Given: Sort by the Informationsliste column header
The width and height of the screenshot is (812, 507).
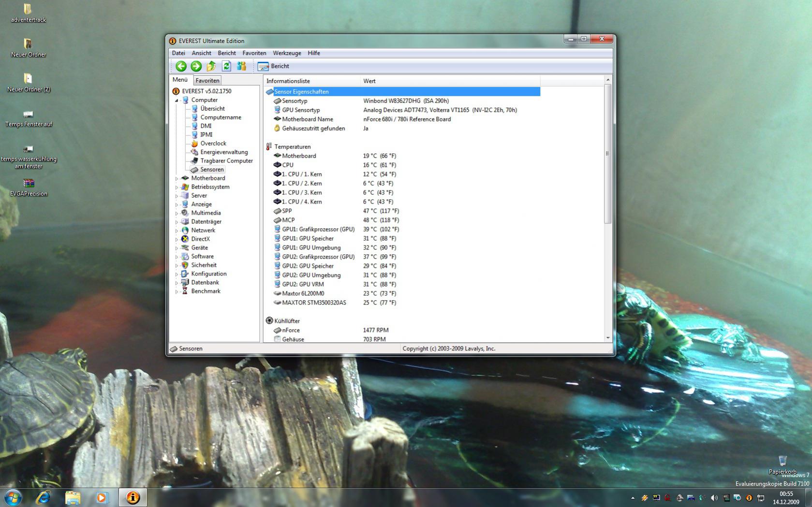Looking at the screenshot, I should coord(312,81).
